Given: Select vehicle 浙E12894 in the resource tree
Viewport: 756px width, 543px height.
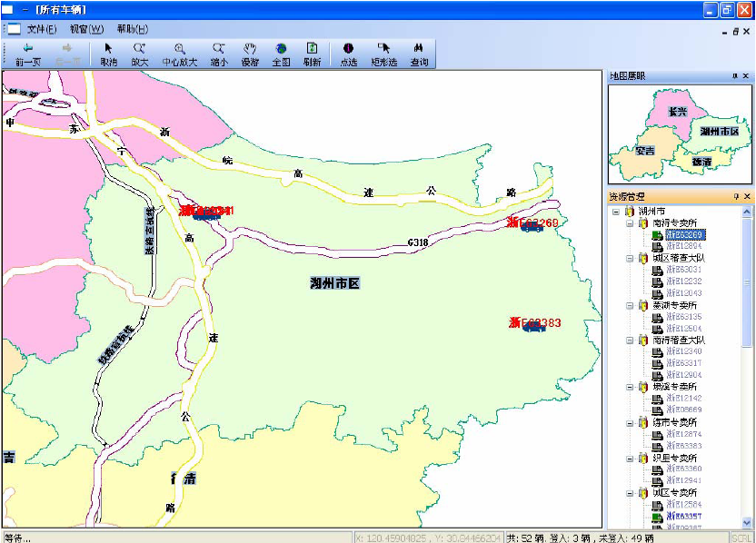Looking at the screenshot, I should pyautogui.click(x=683, y=246).
